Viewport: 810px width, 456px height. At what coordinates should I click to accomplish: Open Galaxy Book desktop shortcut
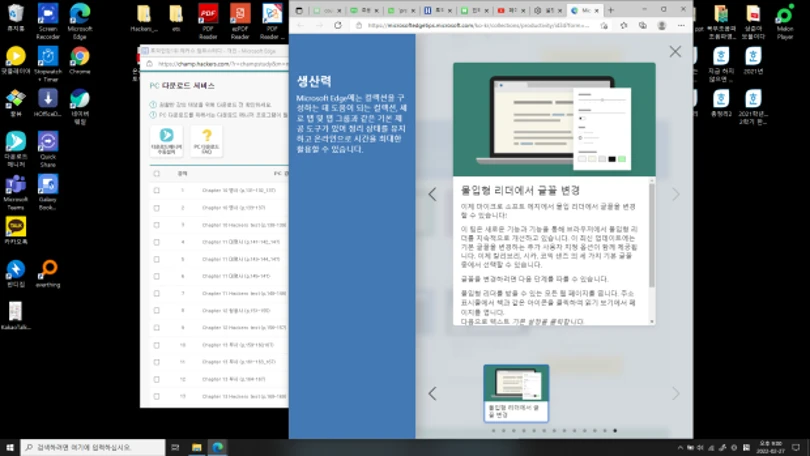(x=48, y=192)
